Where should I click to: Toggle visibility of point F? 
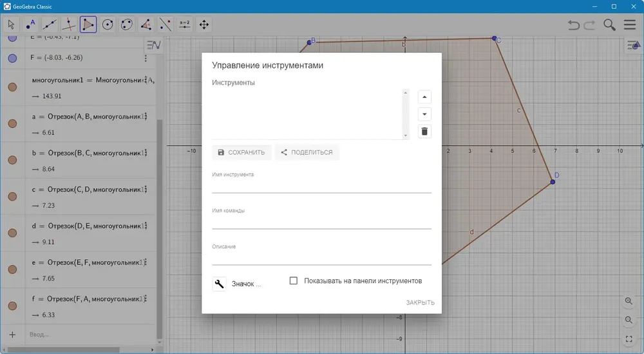(12, 58)
